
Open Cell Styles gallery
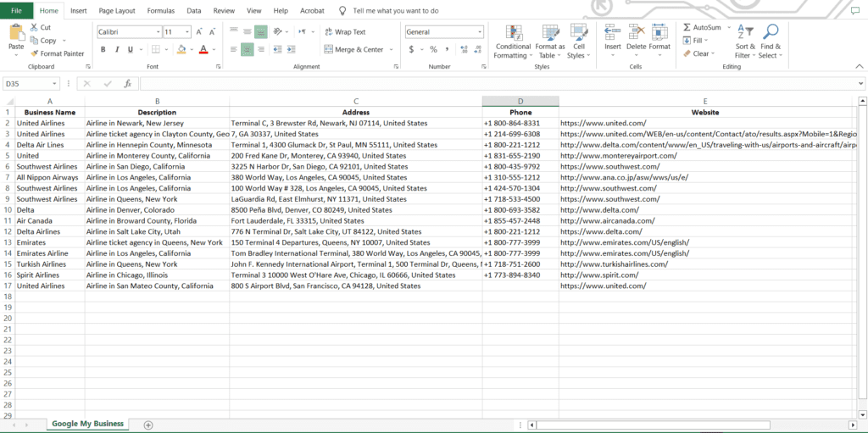pos(578,42)
